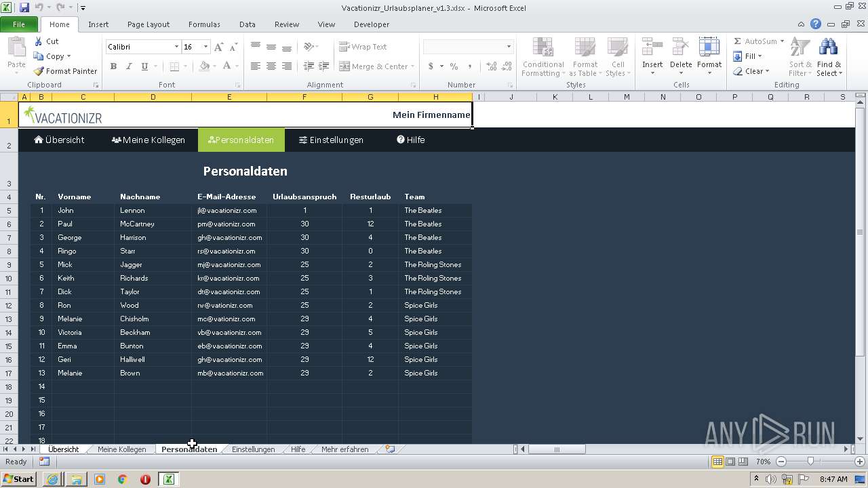Switch to the Page Layout tab
The width and height of the screenshot is (868, 488).
click(149, 24)
